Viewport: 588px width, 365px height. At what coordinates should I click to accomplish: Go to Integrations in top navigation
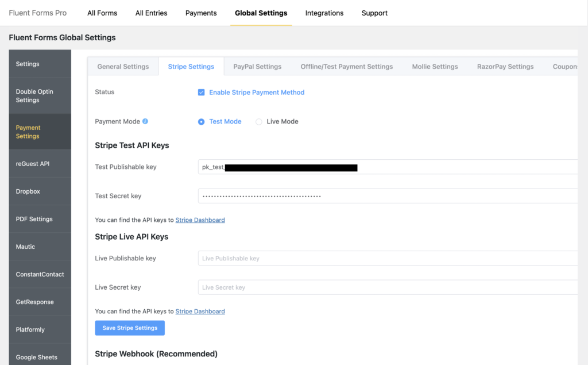(x=324, y=13)
